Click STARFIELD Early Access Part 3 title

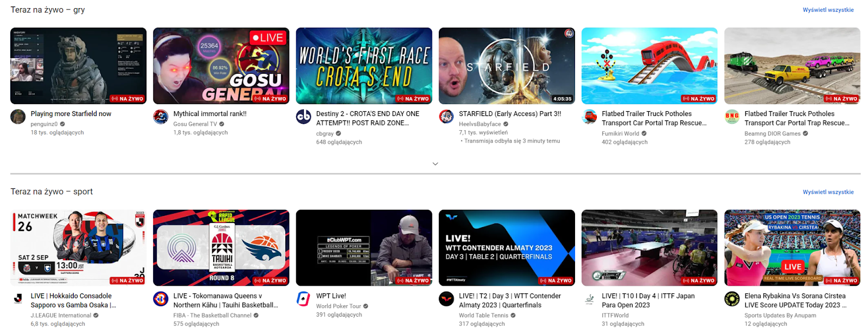tap(510, 114)
